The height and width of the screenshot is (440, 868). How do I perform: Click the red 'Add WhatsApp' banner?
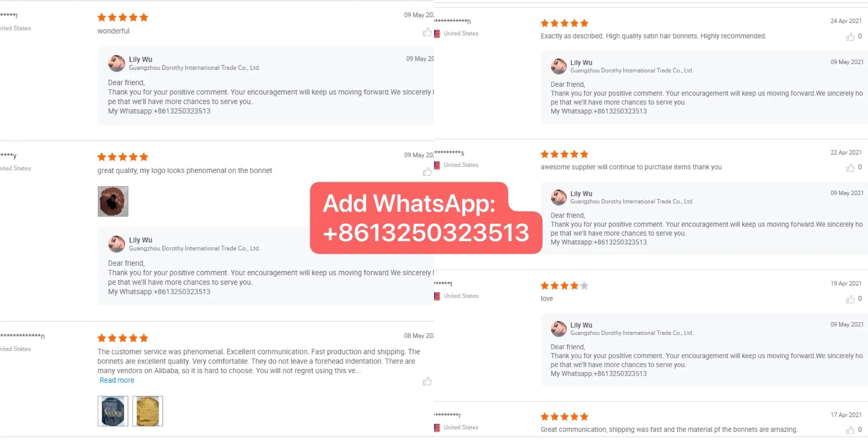[x=426, y=218]
